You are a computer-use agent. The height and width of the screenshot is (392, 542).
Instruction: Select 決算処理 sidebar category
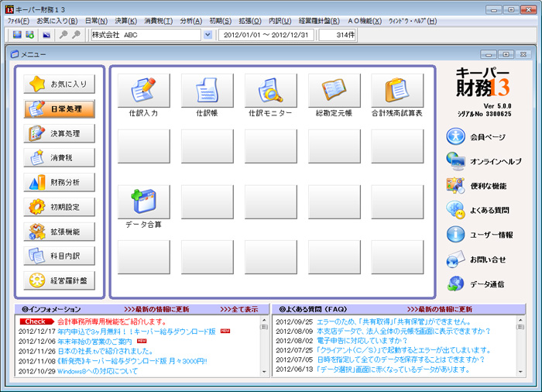point(59,133)
